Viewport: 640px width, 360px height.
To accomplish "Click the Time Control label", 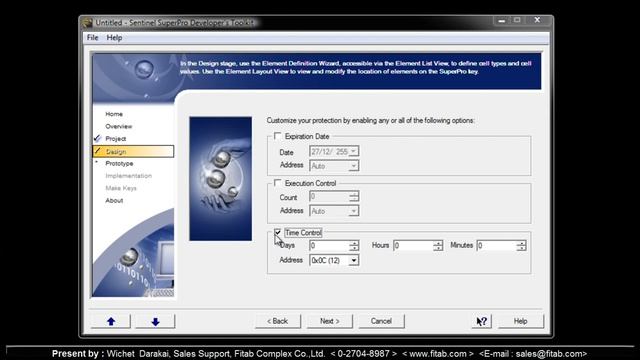I will coord(303,233).
